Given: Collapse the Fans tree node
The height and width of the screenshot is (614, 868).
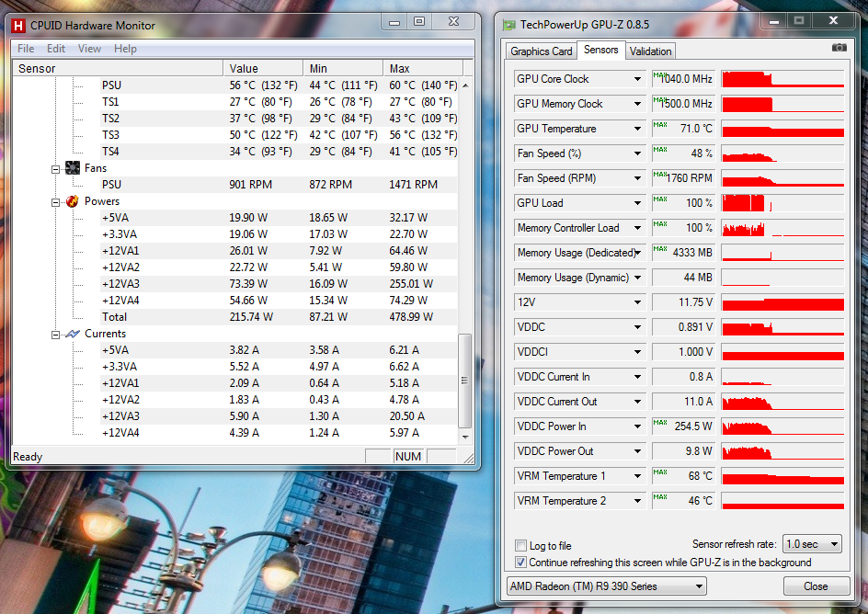Looking at the screenshot, I should click(x=55, y=169).
